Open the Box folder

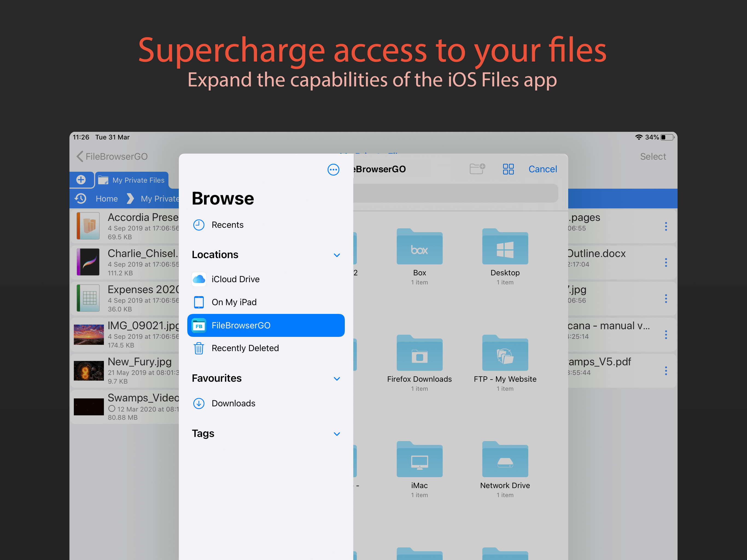(x=419, y=248)
